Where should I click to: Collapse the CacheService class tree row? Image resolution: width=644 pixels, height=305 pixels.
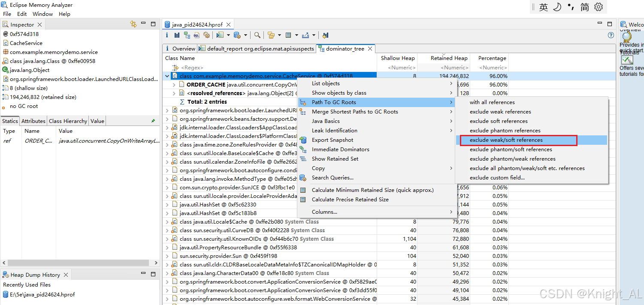(167, 76)
